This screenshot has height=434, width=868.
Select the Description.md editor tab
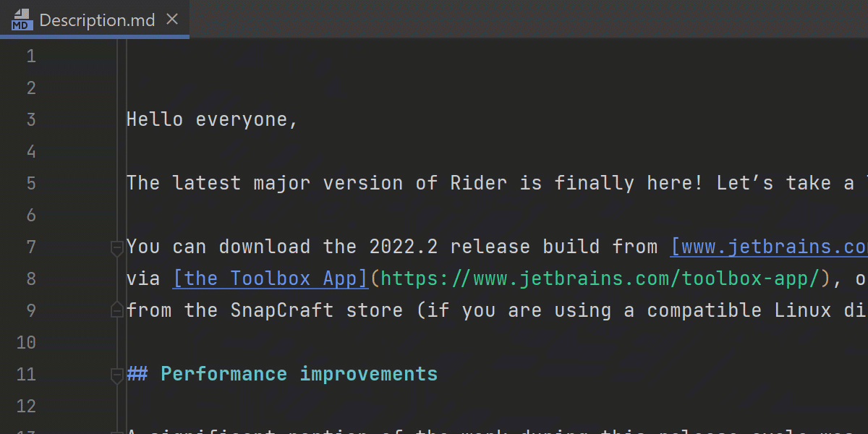pos(97,20)
